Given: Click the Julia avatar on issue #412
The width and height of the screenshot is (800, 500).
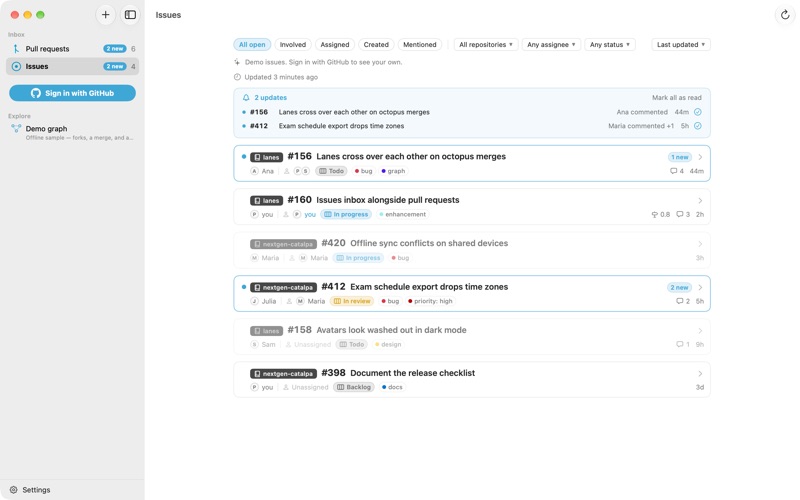Looking at the screenshot, I should coord(254,301).
